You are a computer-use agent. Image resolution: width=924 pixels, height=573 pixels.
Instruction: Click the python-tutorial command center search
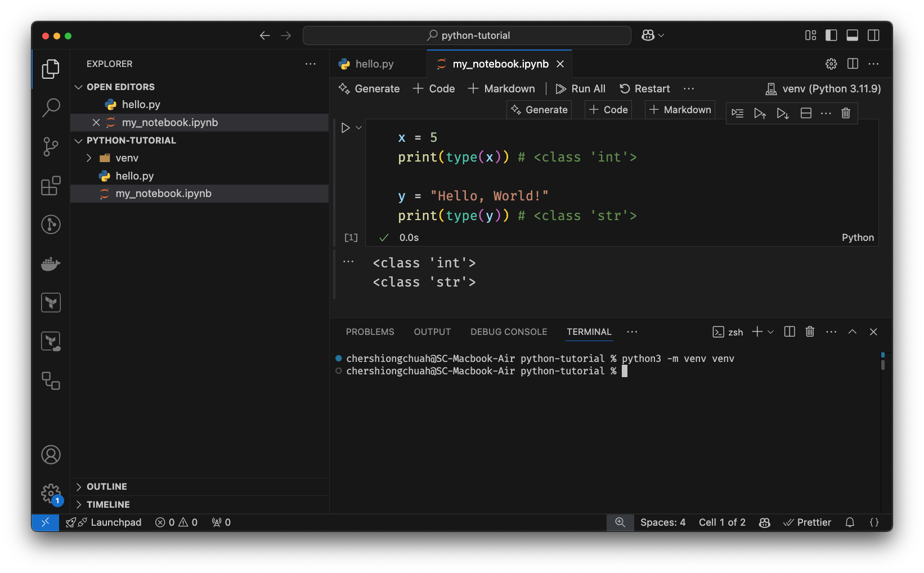click(x=467, y=35)
